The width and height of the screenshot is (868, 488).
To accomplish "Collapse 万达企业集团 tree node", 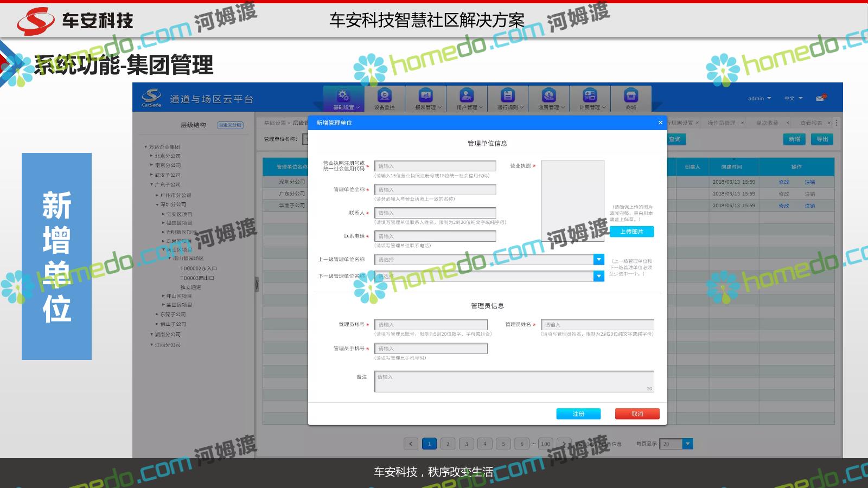I will coord(146,147).
